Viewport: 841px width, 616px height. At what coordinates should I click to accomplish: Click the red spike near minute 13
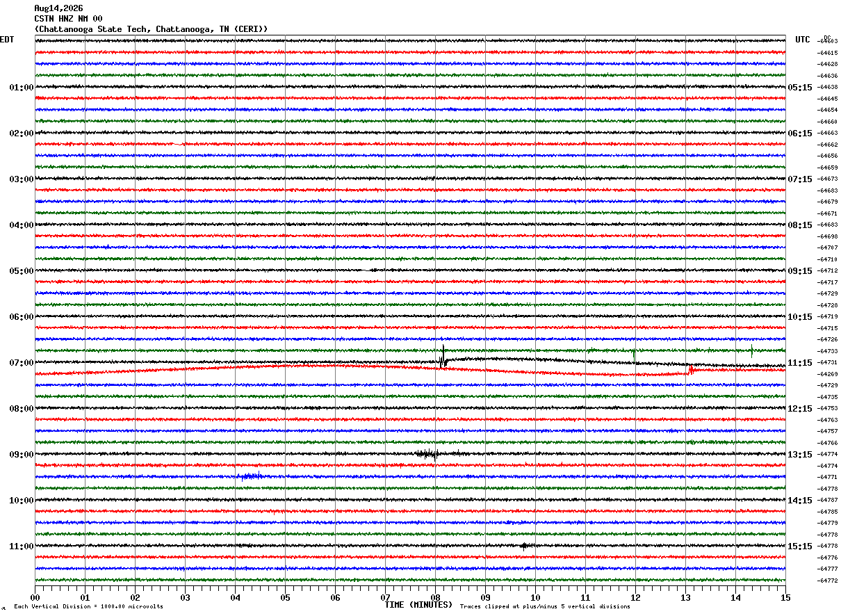tap(690, 369)
